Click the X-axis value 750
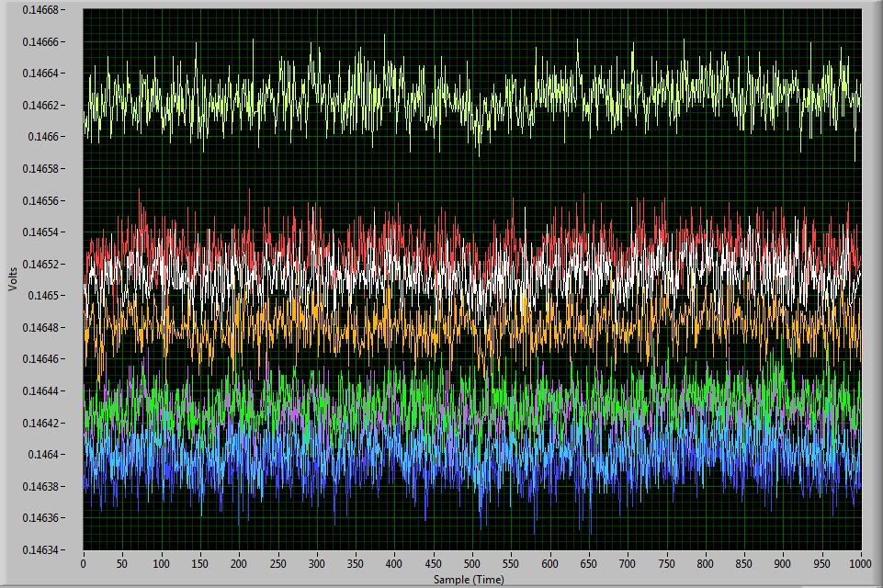 (x=666, y=563)
